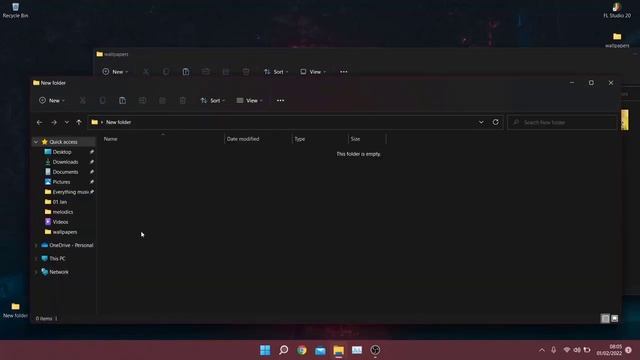Open the Mail app from the taskbar
The width and height of the screenshot is (640, 360).
[x=320, y=350]
